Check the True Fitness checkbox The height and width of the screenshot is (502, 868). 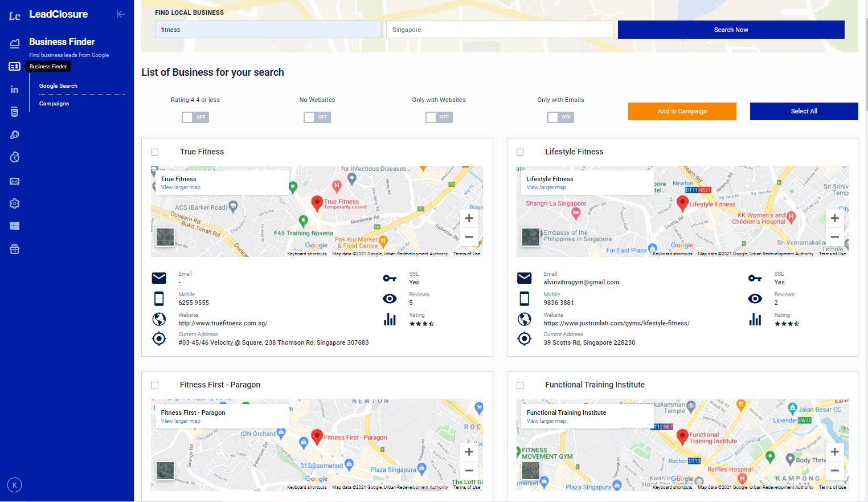[154, 152]
